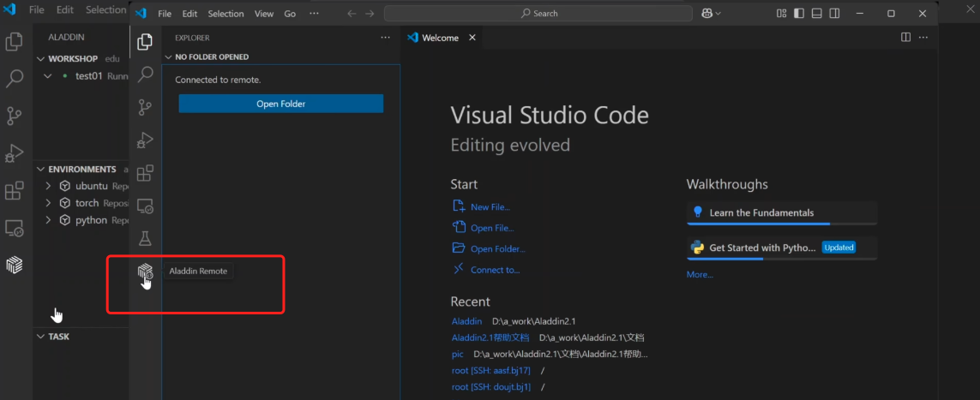Click the blue Open Folder button

click(280, 104)
